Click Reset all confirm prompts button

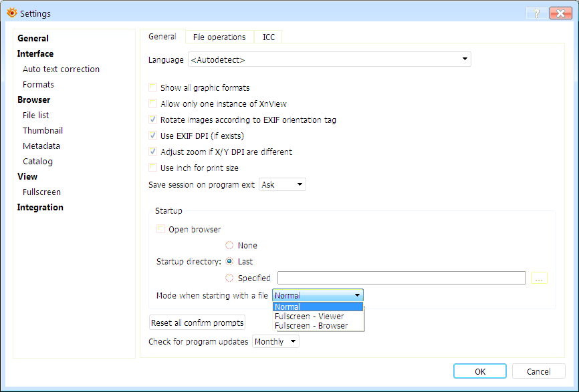click(x=197, y=323)
